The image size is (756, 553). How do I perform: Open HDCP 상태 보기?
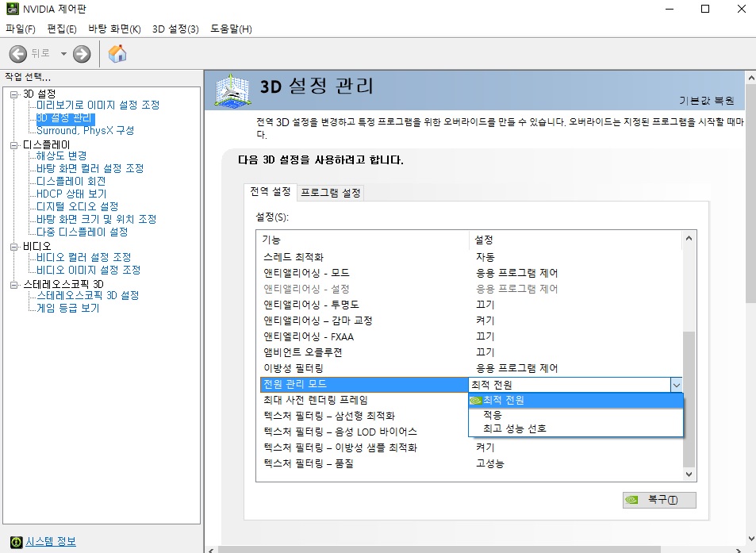(x=71, y=194)
